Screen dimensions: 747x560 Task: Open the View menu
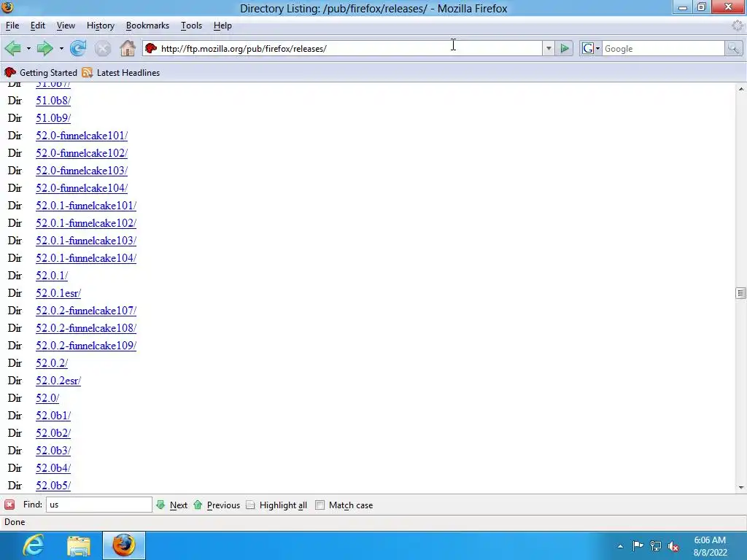coord(66,26)
